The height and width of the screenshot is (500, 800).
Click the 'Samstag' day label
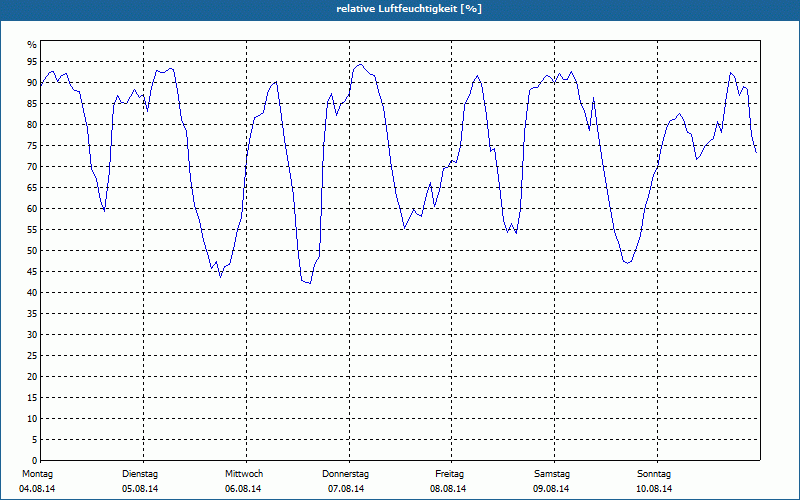coord(552,474)
